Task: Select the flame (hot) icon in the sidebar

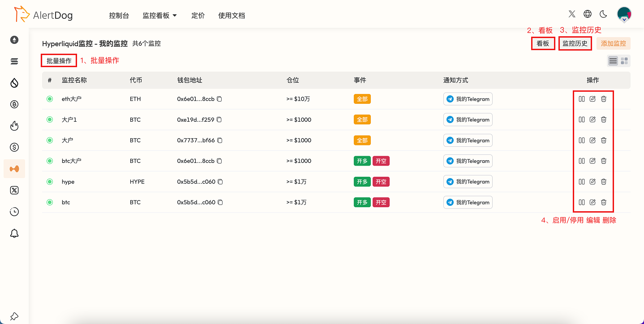Action: point(14,126)
